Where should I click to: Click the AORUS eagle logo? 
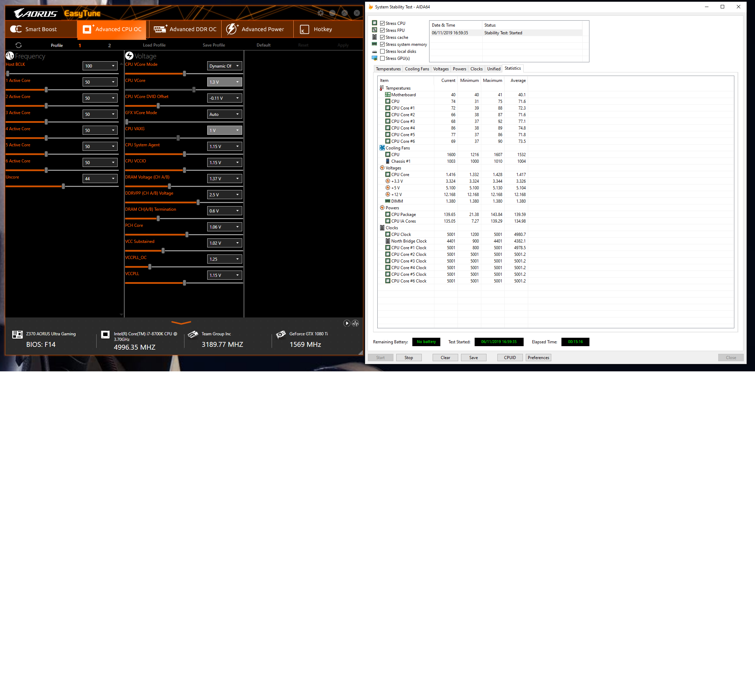tap(35, 14)
